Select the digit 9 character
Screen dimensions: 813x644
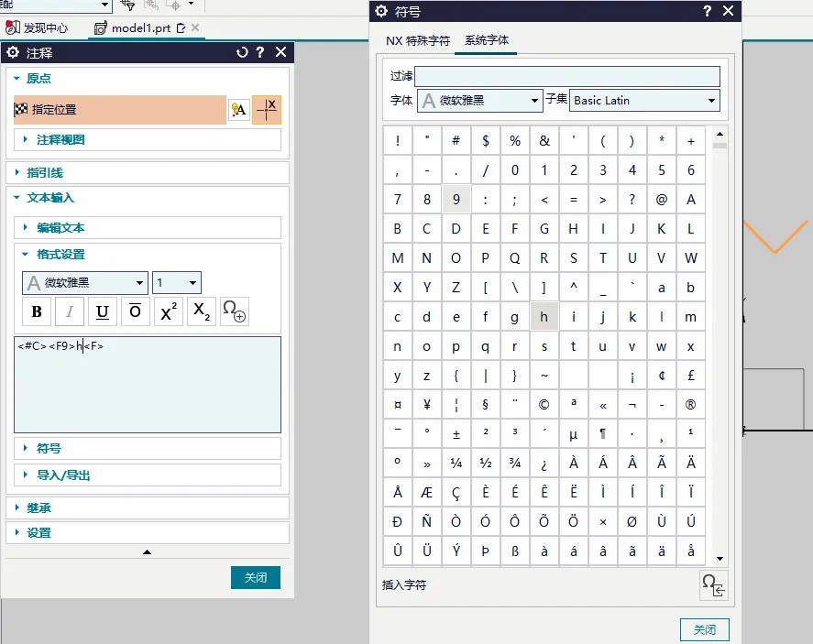tap(456, 199)
